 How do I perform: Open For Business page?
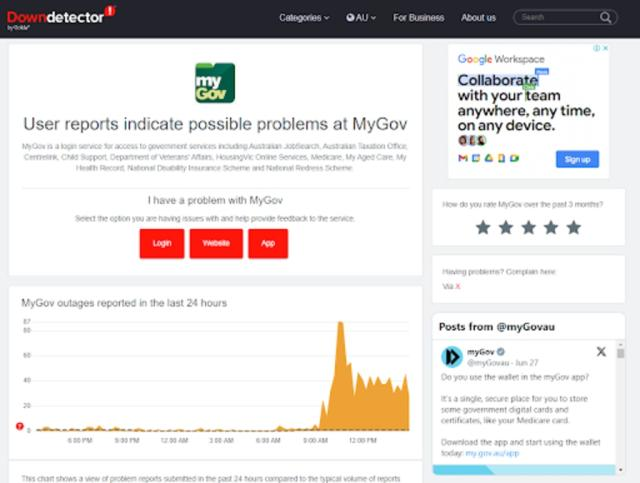coord(418,18)
